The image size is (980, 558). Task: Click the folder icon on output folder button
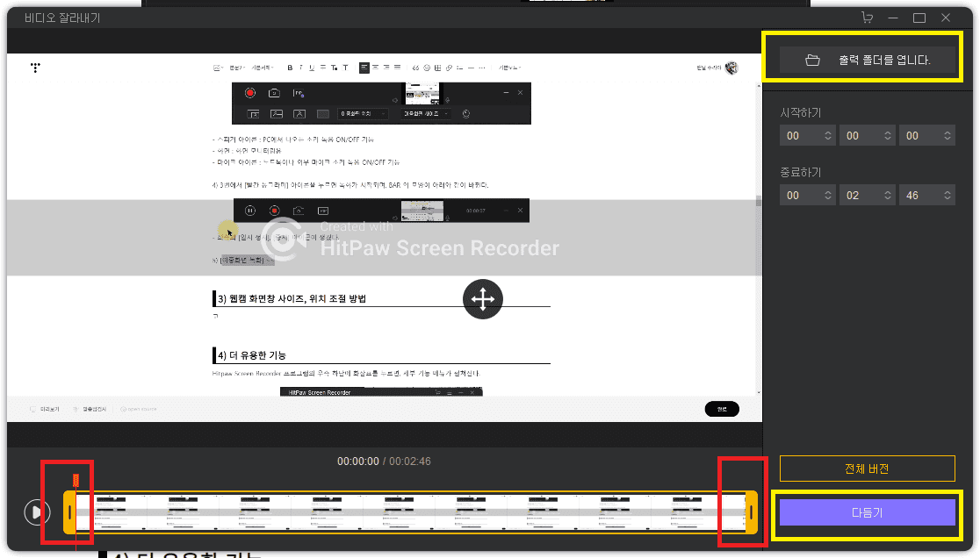pos(812,60)
